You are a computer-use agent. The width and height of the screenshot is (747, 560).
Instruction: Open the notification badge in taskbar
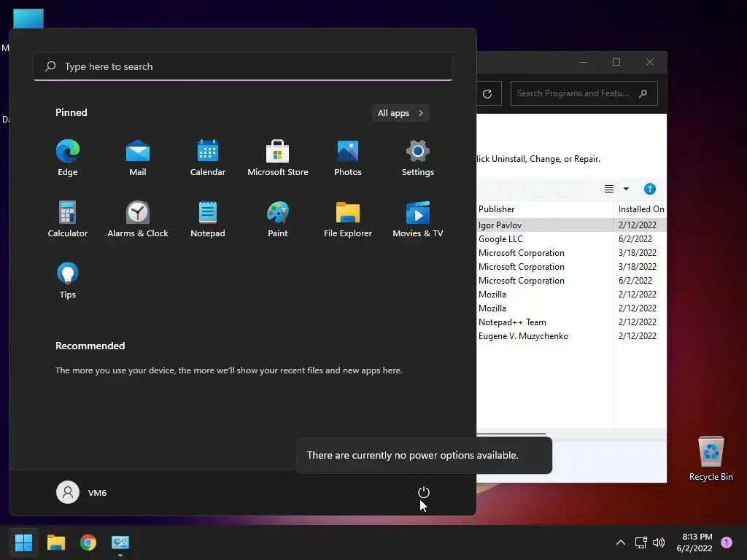point(727,542)
